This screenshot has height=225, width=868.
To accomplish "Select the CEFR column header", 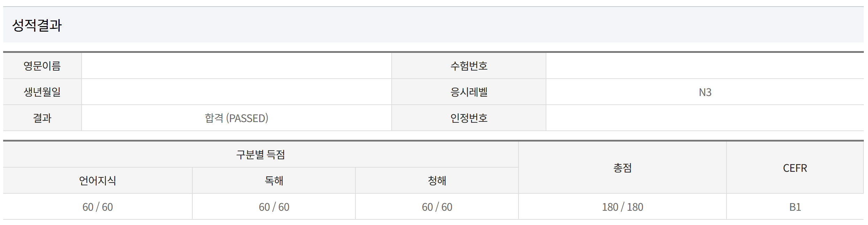I will [x=795, y=168].
